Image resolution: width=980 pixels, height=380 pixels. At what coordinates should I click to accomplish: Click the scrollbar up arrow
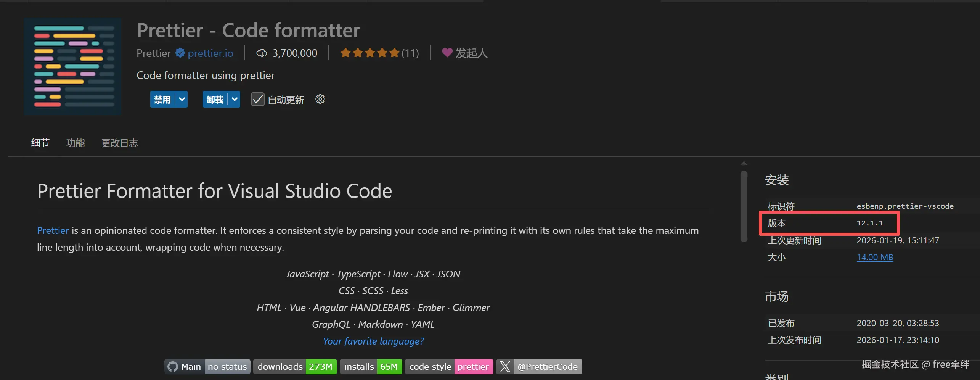click(744, 164)
